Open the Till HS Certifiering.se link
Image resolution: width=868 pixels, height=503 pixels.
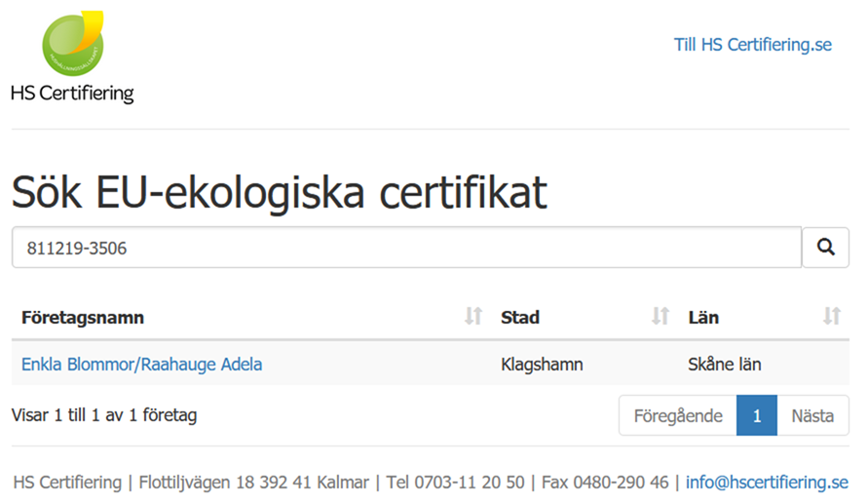click(x=752, y=44)
